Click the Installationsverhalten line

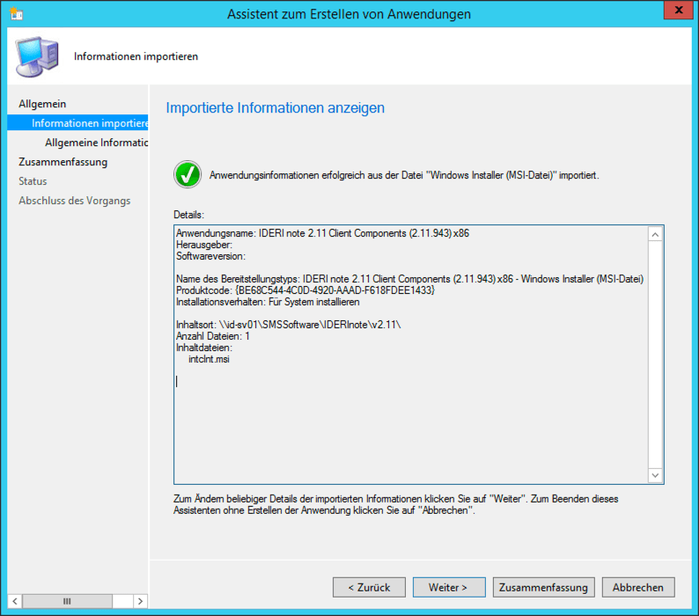coord(268,302)
